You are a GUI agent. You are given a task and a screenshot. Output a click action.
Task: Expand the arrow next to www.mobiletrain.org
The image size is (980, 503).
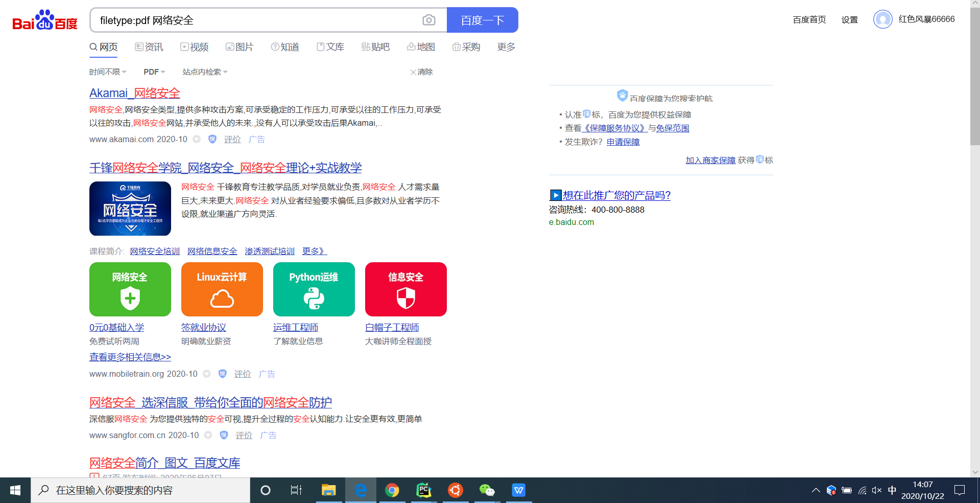207,374
